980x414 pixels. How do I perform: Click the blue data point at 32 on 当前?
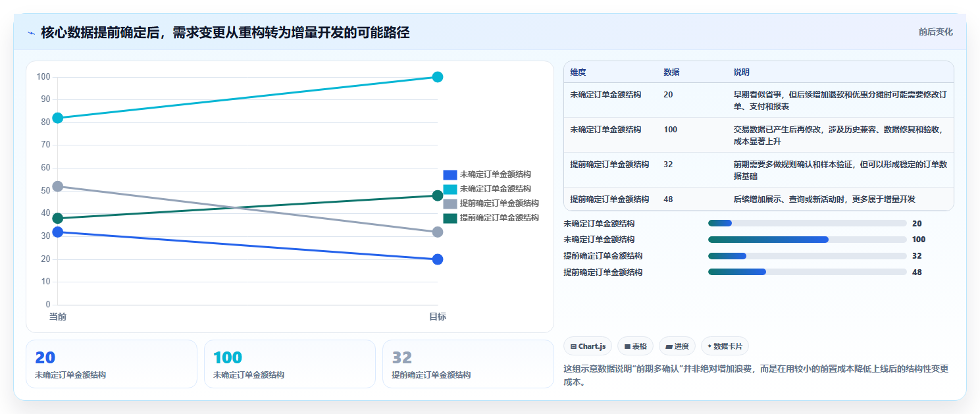coord(58,232)
